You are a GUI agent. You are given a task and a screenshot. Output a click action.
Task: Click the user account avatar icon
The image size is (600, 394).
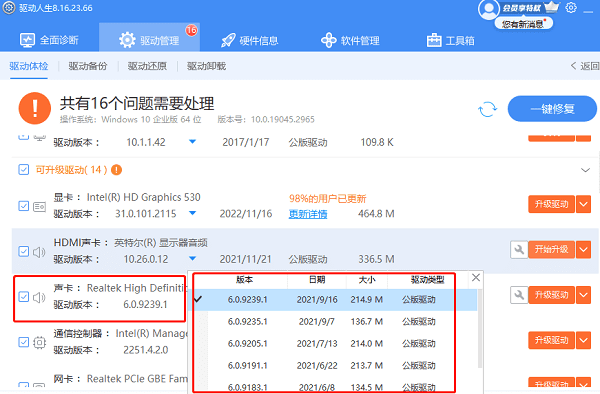(x=489, y=9)
